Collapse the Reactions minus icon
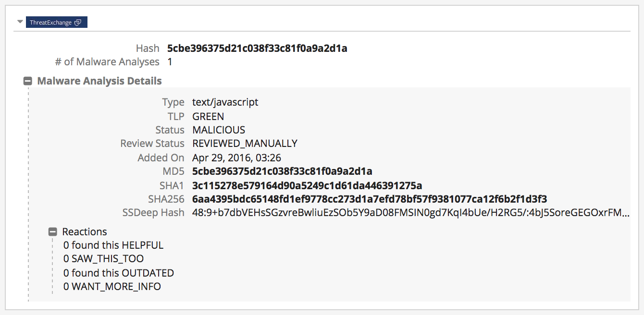This screenshot has height=315, width=644. (53, 232)
